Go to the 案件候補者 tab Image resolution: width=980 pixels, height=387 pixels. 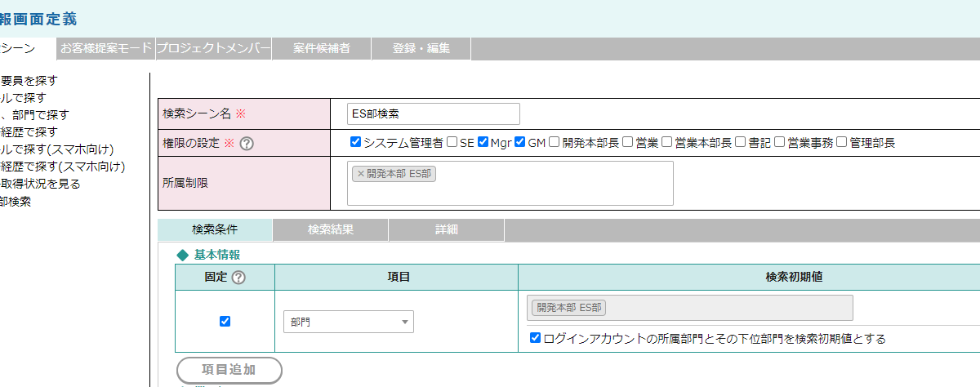coord(322,48)
